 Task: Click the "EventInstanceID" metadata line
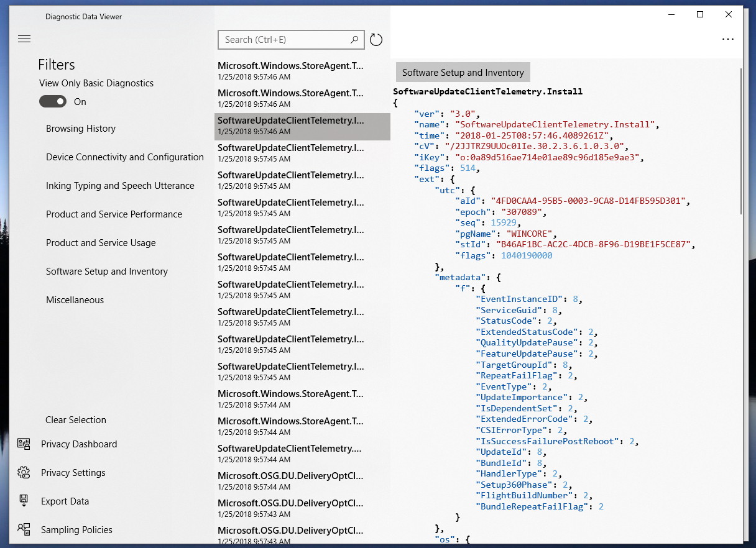(x=529, y=299)
